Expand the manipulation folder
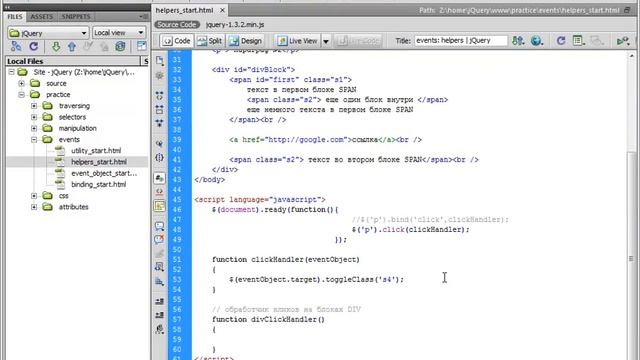640x360 pixels. [34, 128]
